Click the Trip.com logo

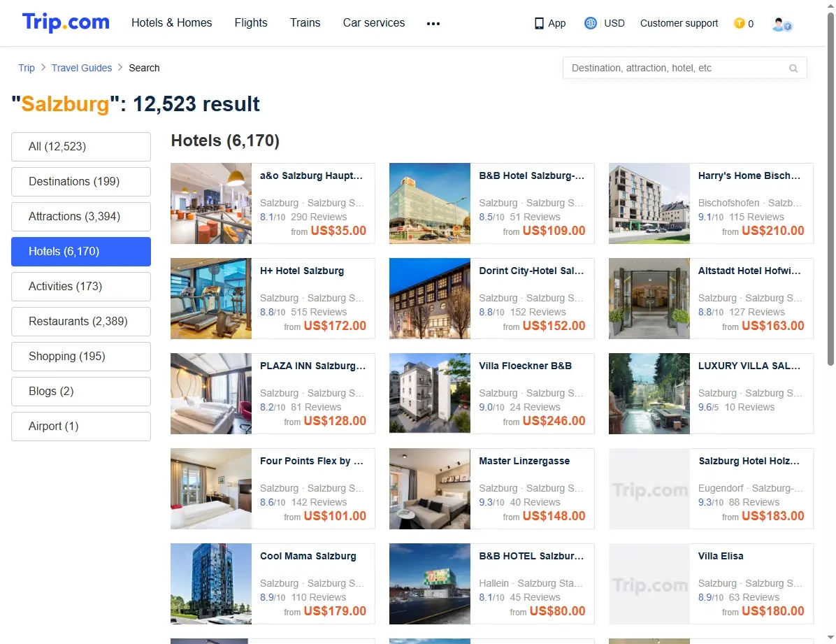[x=66, y=22]
